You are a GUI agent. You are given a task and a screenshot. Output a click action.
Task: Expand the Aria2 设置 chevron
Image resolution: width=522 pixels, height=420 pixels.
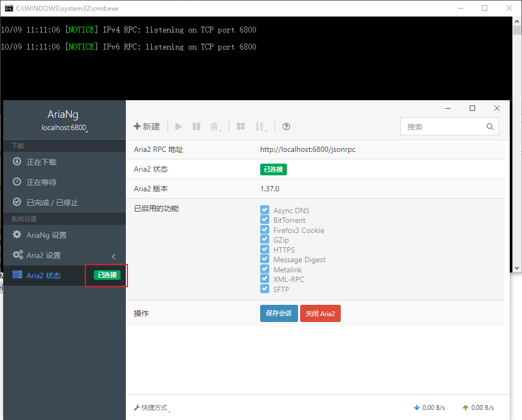(x=114, y=256)
